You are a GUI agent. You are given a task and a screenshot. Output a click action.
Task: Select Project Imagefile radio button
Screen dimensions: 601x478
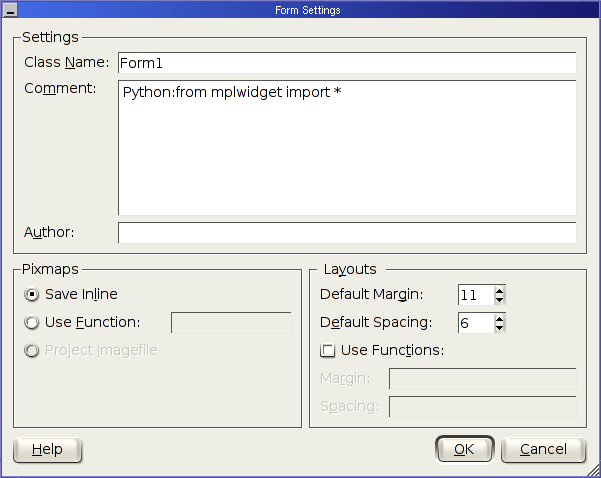coord(31,350)
